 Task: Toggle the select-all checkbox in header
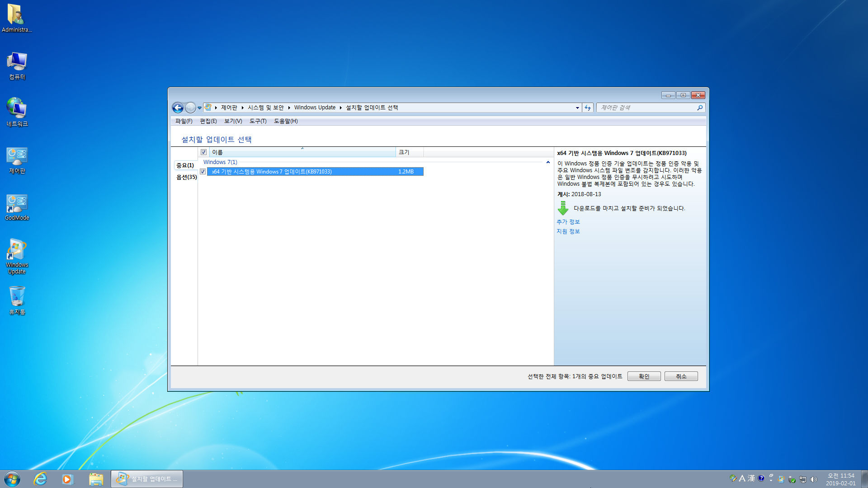(x=204, y=152)
